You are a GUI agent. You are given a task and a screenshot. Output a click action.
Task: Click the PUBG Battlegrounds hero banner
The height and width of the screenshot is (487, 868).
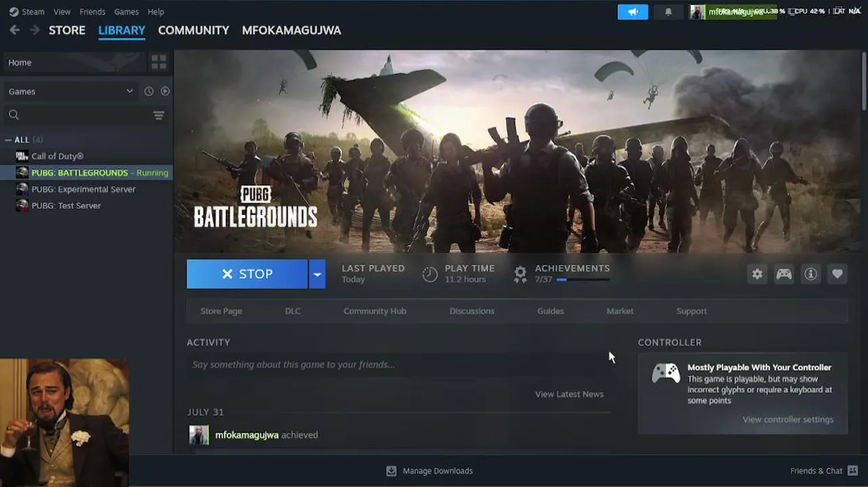coord(517,152)
